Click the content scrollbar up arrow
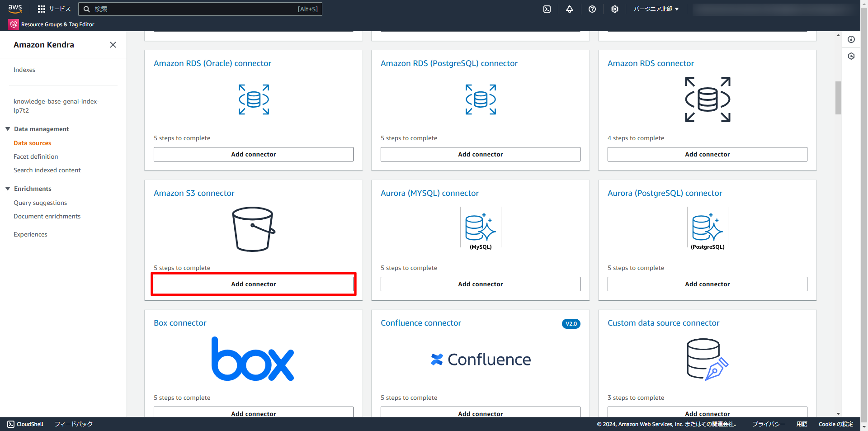This screenshot has height=431, width=868. [x=838, y=35]
